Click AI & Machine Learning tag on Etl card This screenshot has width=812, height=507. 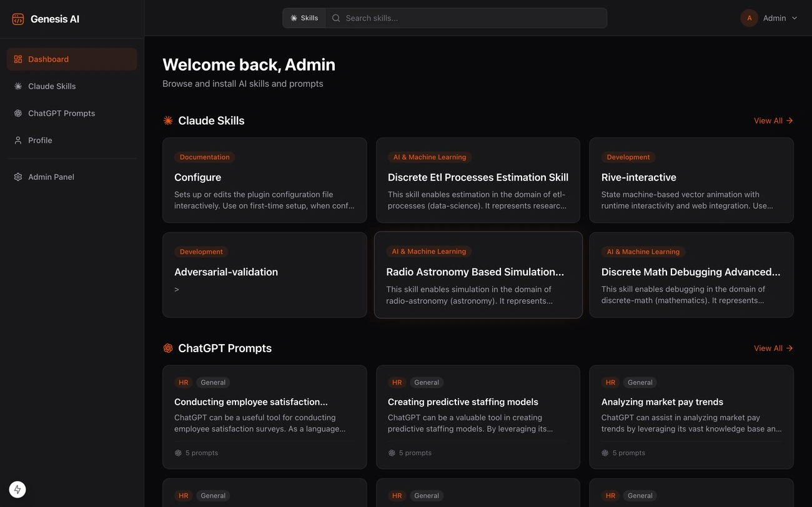pos(430,157)
